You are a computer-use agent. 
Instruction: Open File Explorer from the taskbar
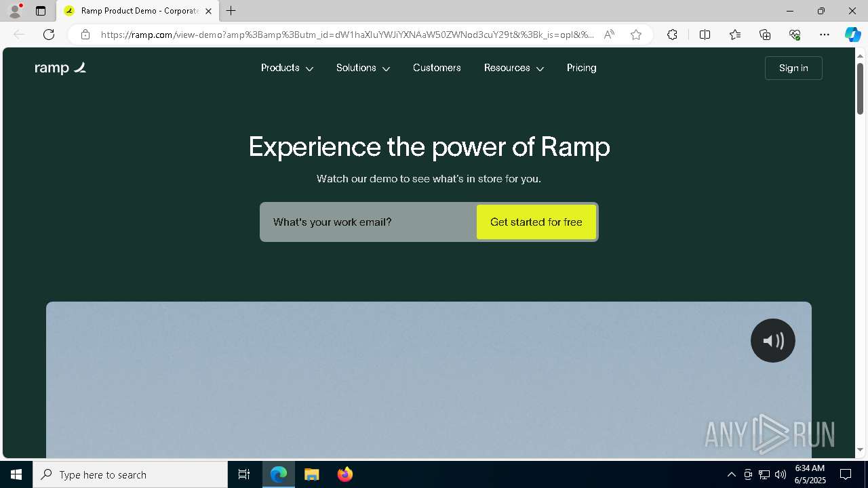click(x=311, y=474)
